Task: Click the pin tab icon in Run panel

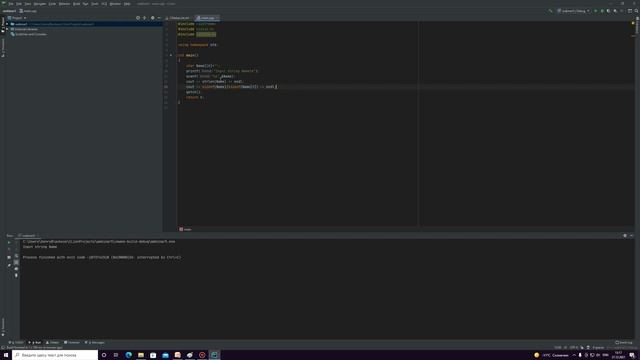Action: [9, 265]
